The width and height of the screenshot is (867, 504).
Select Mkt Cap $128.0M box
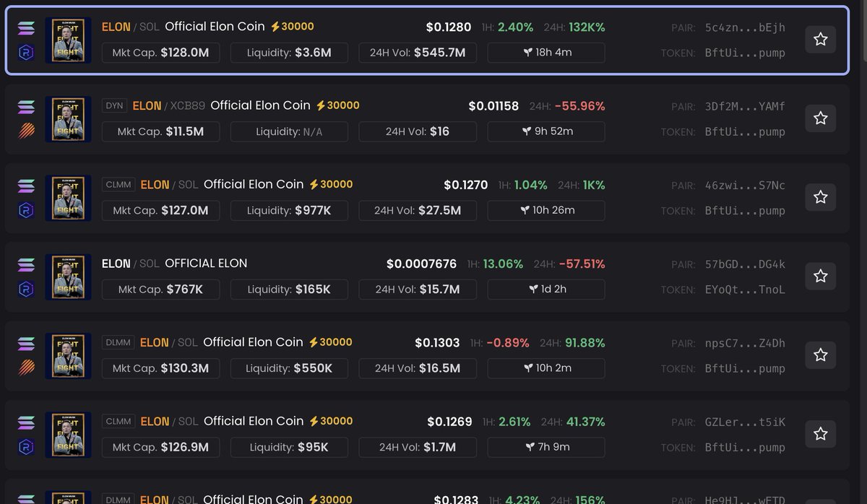160,53
